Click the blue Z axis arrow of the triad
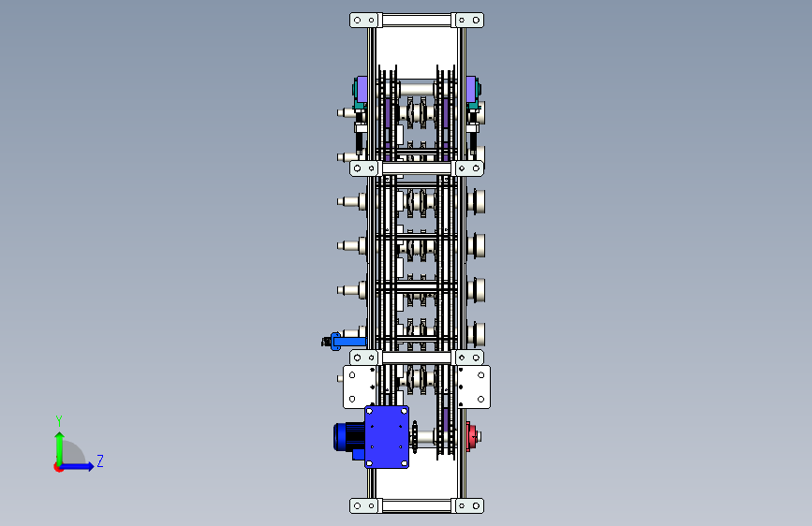 tap(77, 466)
